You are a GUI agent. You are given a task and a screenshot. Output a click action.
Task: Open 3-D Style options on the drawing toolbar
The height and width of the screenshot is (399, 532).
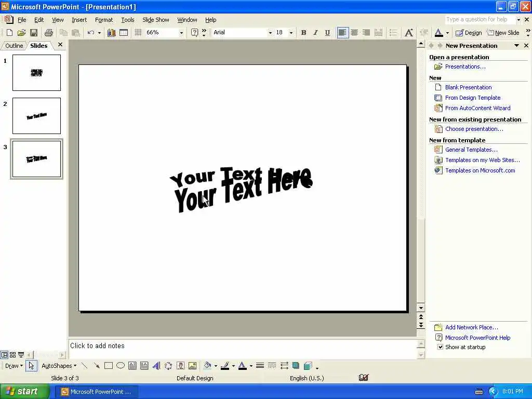[x=308, y=366]
